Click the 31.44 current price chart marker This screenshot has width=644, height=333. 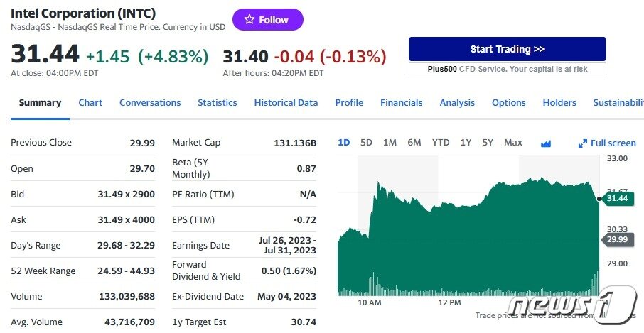617,198
